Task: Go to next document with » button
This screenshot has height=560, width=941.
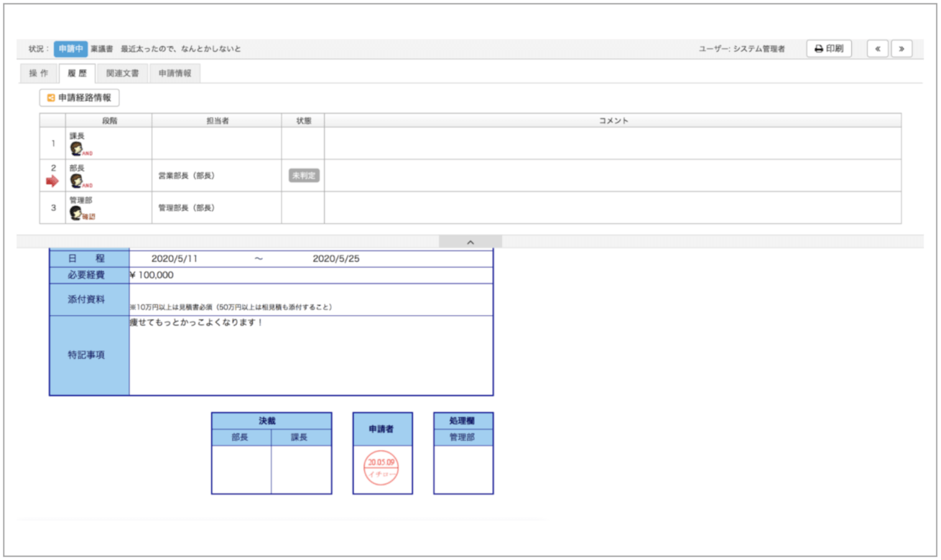Action: (901, 49)
